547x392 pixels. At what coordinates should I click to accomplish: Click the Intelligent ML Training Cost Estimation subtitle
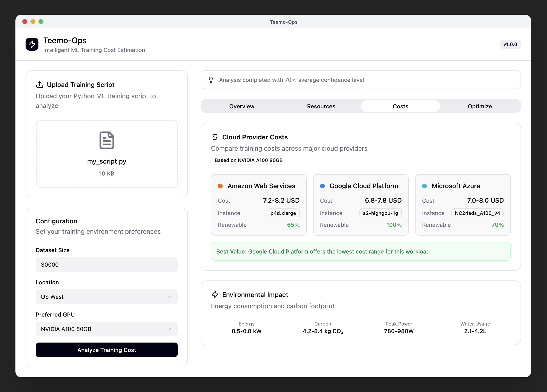pos(94,50)
